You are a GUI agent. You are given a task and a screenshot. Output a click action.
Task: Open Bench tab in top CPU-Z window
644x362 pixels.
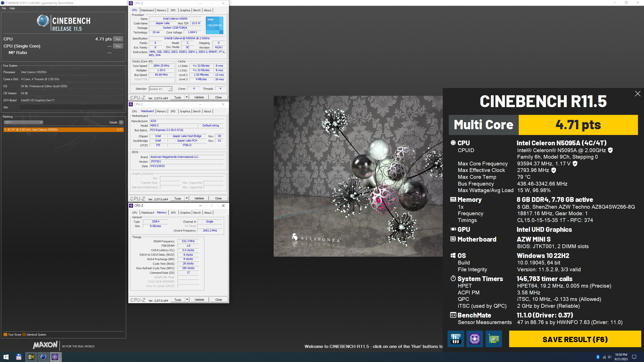click(197, 10)
